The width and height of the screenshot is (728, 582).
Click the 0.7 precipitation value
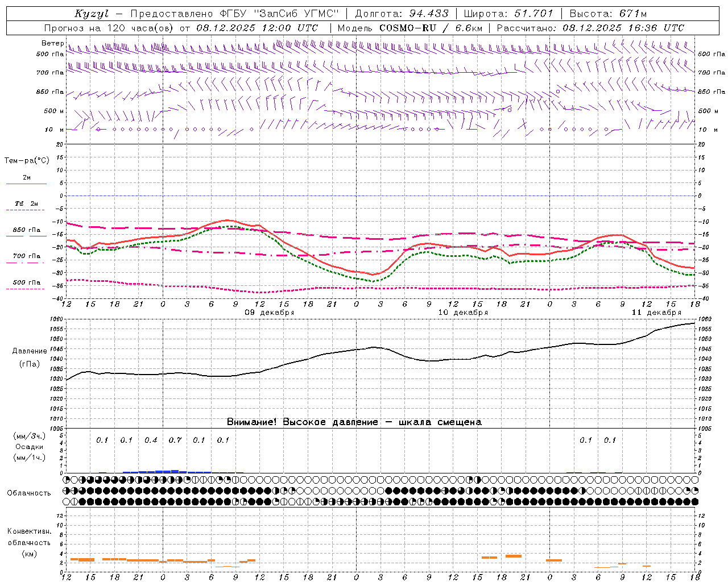click(175, 440)
